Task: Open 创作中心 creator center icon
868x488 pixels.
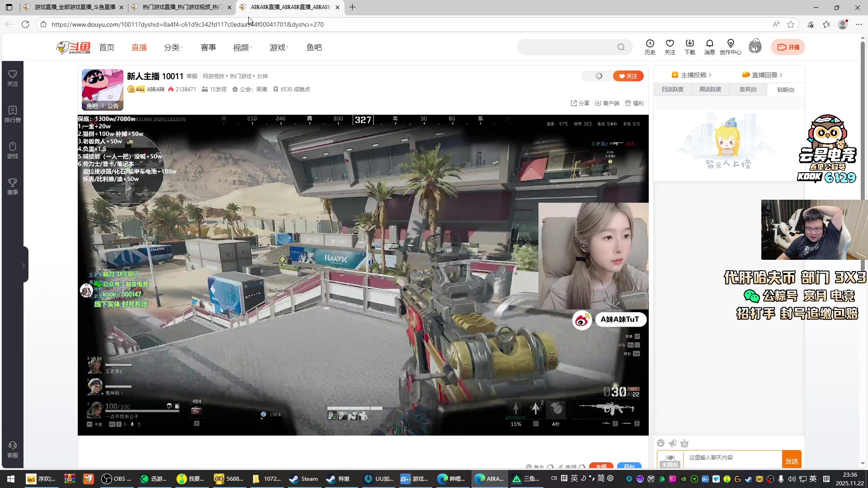Action: point(730,43)
